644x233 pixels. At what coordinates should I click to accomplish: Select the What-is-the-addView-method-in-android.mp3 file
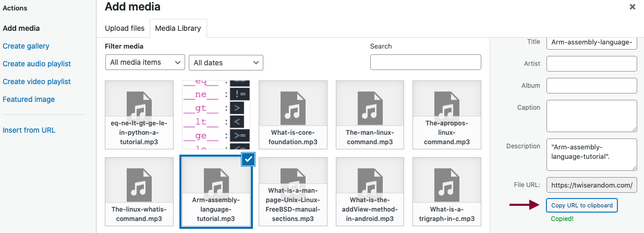pos(370,192)
